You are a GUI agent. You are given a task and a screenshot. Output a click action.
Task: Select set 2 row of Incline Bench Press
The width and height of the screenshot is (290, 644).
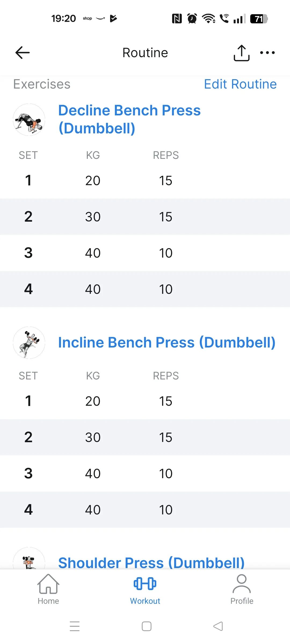pos(145,437)
